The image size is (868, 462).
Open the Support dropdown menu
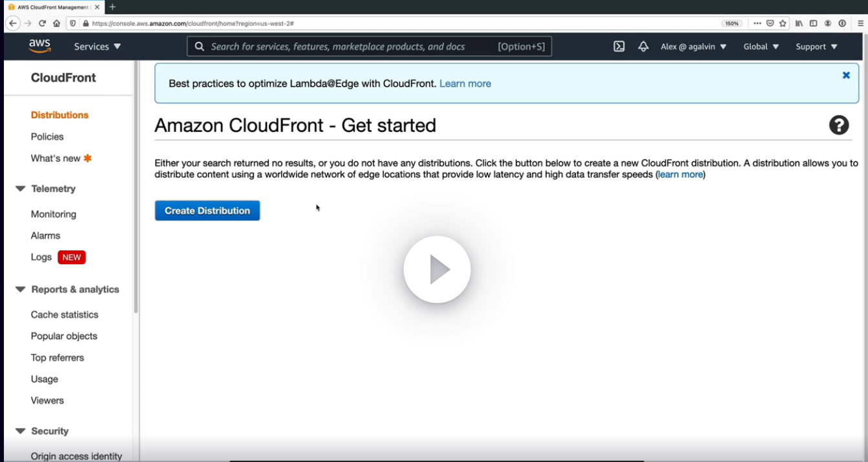[x=816, y=47]
